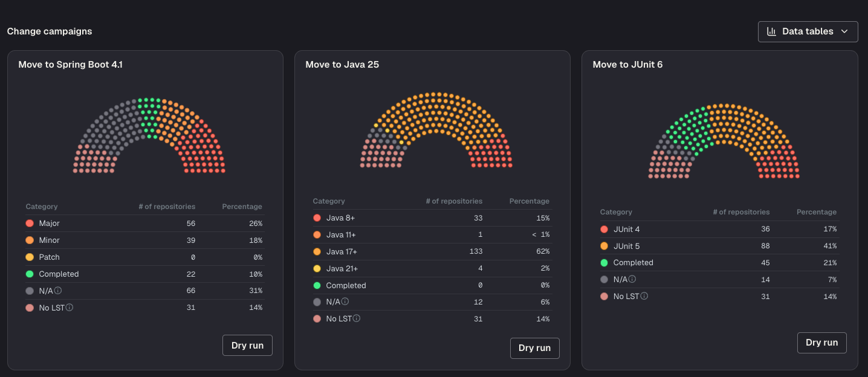
Task: Click the Java 11+ color dot
Action: point(317,235)
